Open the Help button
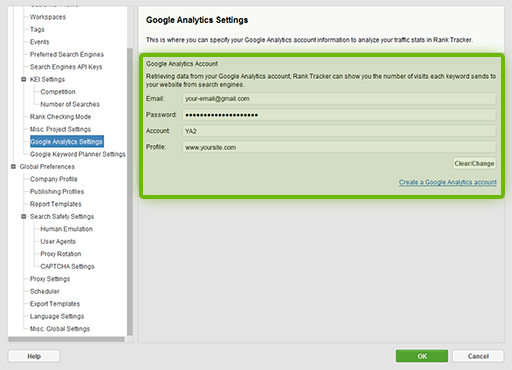Viewport: 512px width, 370px height. [x=34, y=356]
